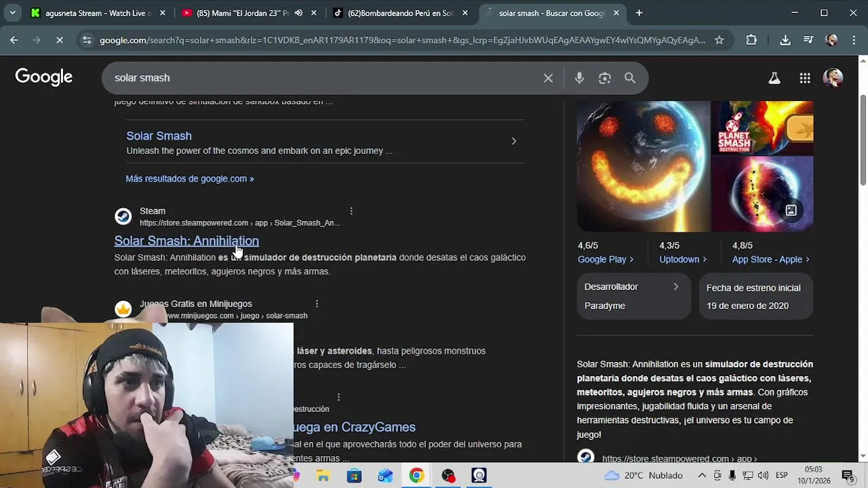The height and width of the screenshot is (488, 868).
Task: Clear the search query with the X
Action: [548, 78]
